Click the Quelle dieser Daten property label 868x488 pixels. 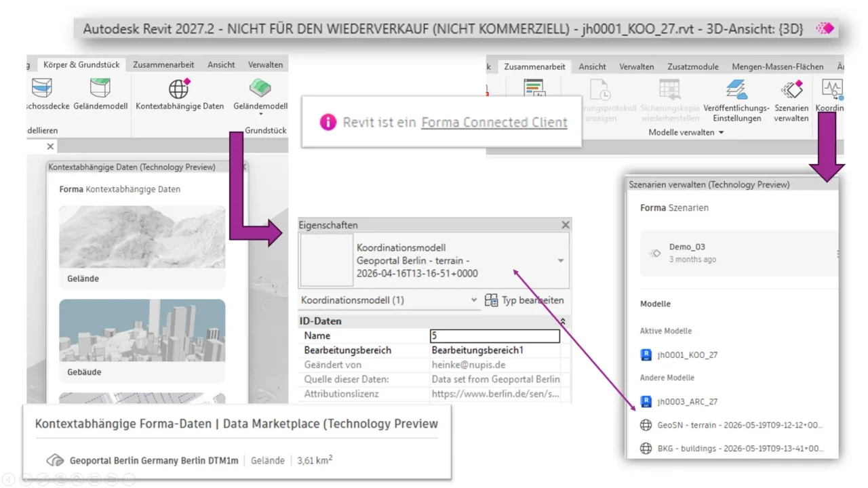347,379
